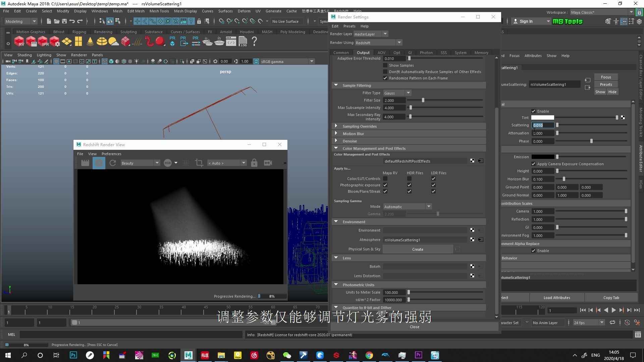Viewport: 644px width, 362px height.
Task: Toggle the IPR play button in Render View
Action: pyautogui.click(x=99, y=163)
